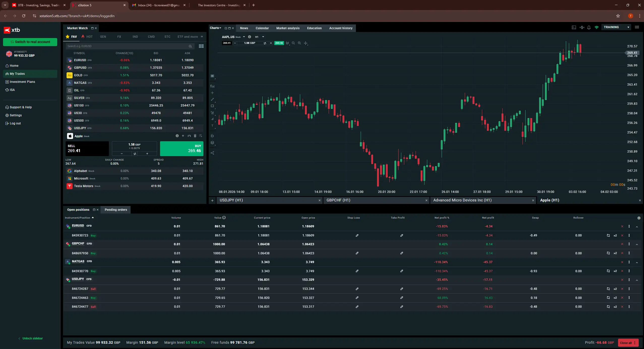Image resolution: width=644 pixels, height=349 pixels.
Task: Toggle the one-click trading swap arrows in order box
Action: [135, 154]
